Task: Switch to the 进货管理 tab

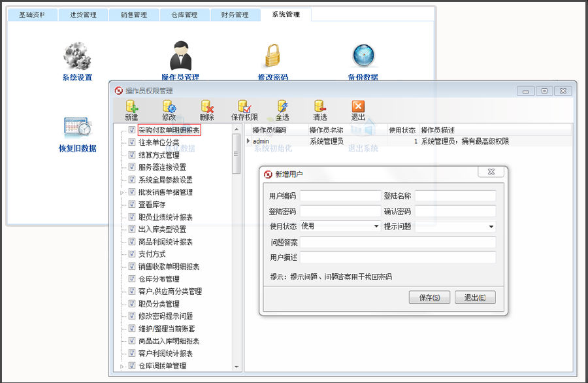Action: [x=83, y=14]
